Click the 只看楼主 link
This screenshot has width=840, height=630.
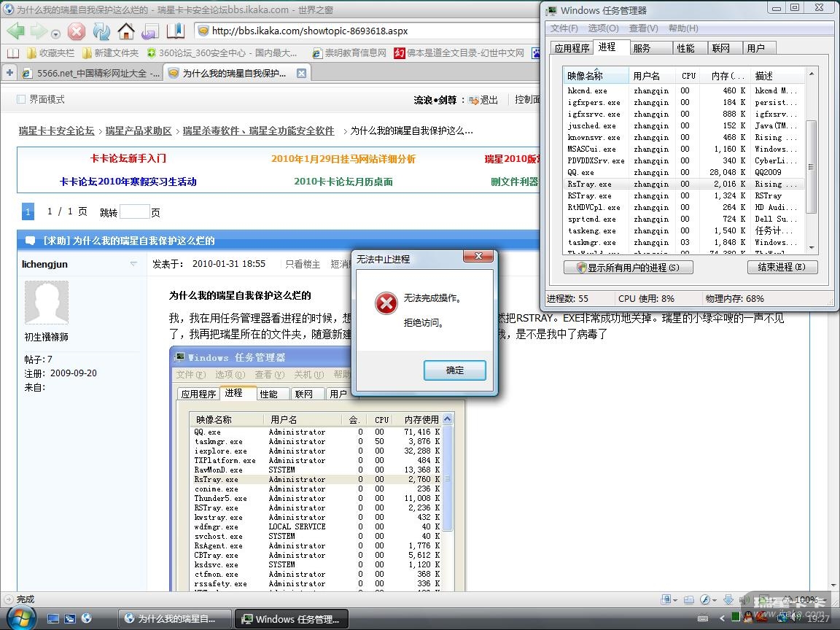point(303,264)
